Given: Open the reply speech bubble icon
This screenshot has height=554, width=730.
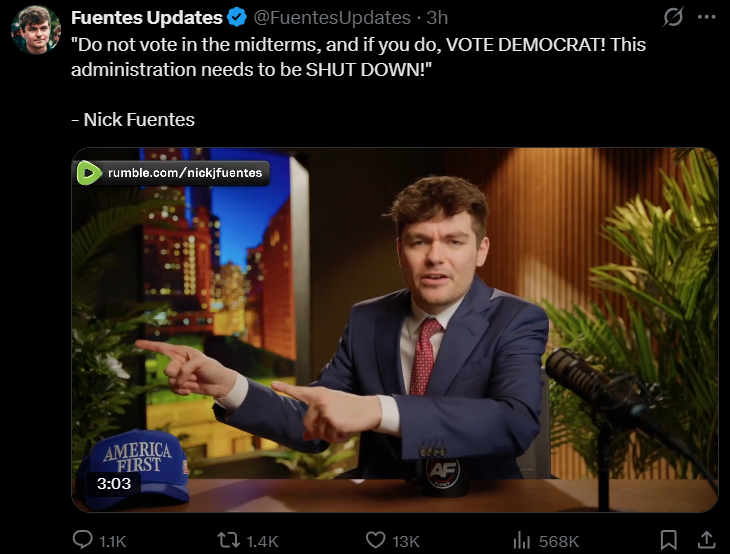Looking at the screenshot, I should [82, 540].
